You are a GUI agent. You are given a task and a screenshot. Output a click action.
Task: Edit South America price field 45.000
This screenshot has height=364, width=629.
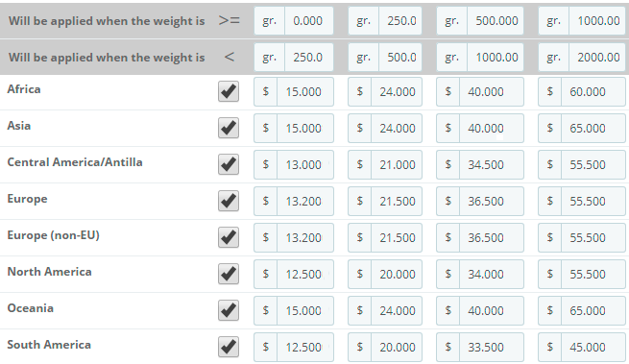pyautogui.click(x=593, y=348)
